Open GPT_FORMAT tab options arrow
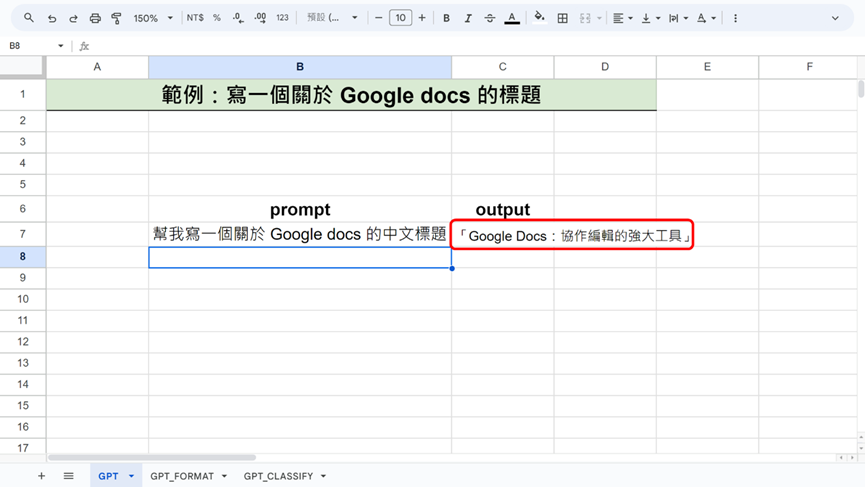 (x=225, y=476)
